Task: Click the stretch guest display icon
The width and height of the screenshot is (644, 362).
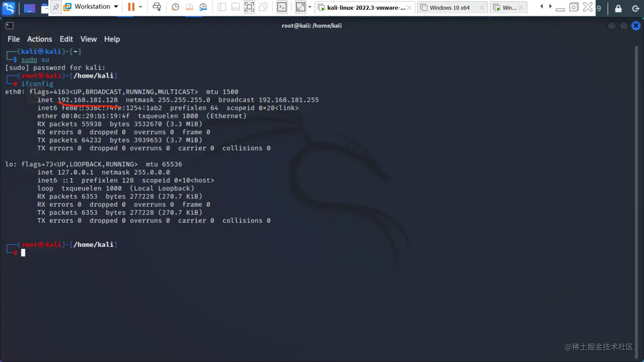Action: point(301,7)
